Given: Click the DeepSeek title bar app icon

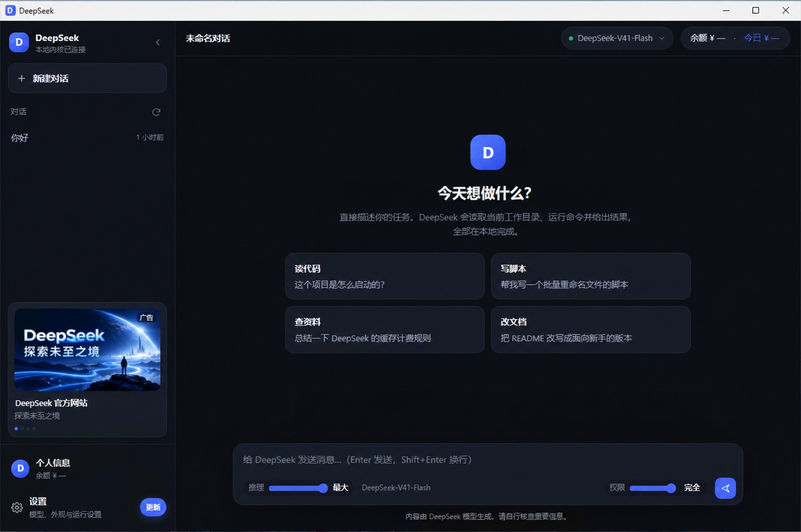Looking at the screenshot, I should (10, 10).
